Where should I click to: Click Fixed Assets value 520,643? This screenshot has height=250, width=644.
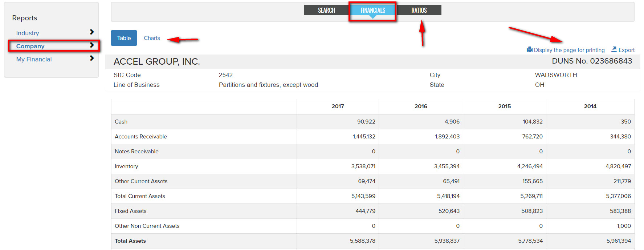click(449, 211)
